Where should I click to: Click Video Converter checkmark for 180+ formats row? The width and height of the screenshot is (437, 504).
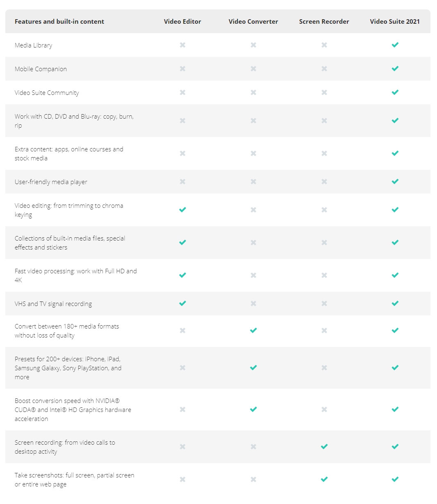[x=254, y=331]
